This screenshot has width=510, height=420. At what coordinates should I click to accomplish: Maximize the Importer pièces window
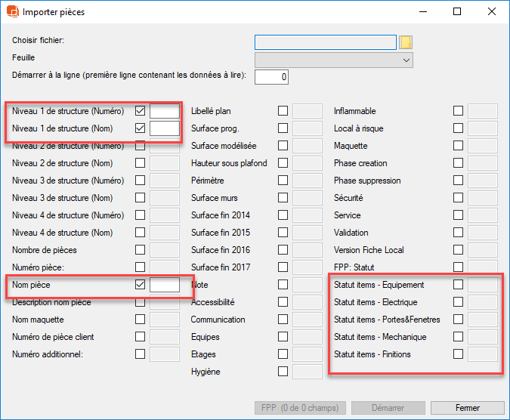[x=457, y=12]
